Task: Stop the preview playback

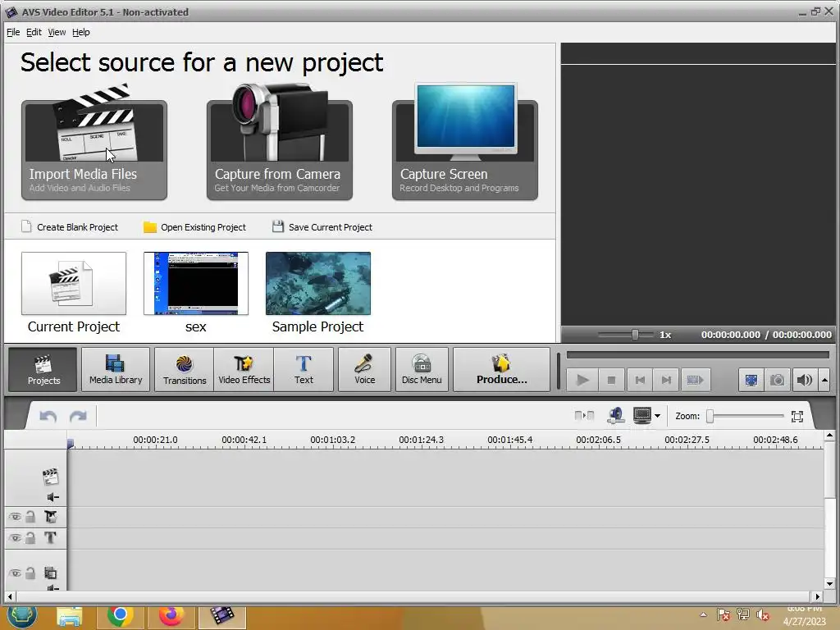Action: coord(611,381)
